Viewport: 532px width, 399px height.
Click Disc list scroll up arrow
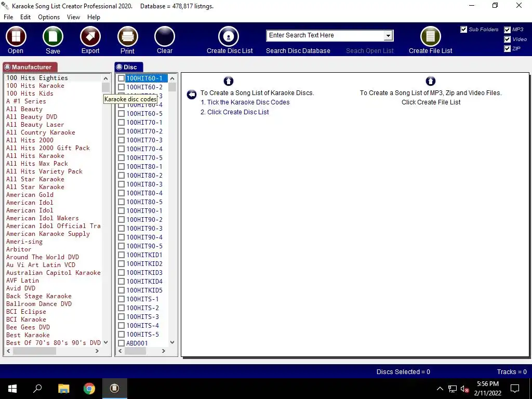(x=172, y=78)
